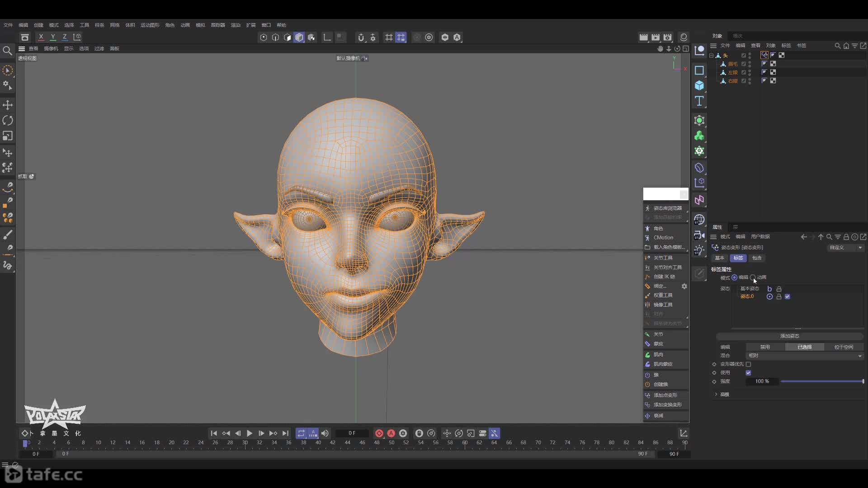The image size is (868, 488).
Task: Open the 摄像机 viewport menu
Action: click(51, 48)
